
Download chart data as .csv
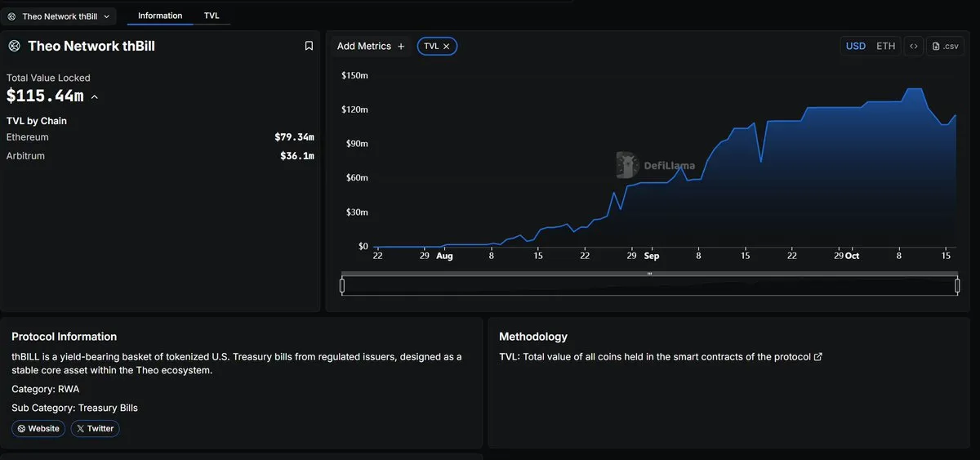pos(945,47)
